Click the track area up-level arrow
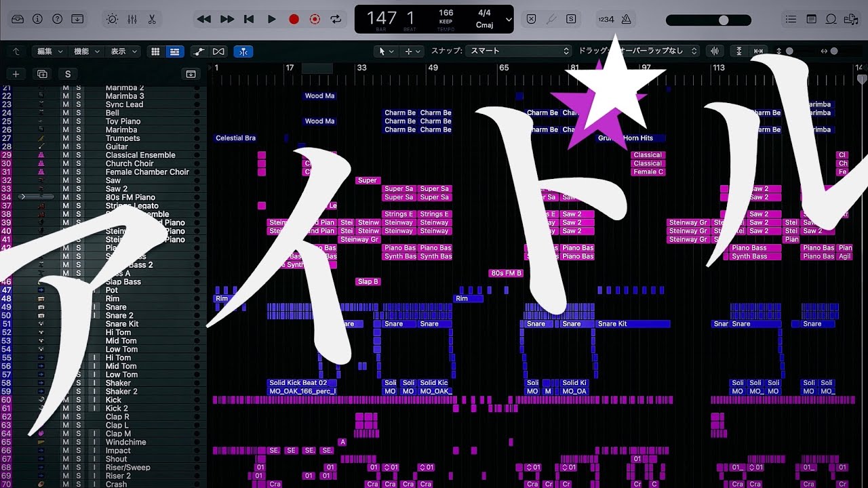 (16, 52)
